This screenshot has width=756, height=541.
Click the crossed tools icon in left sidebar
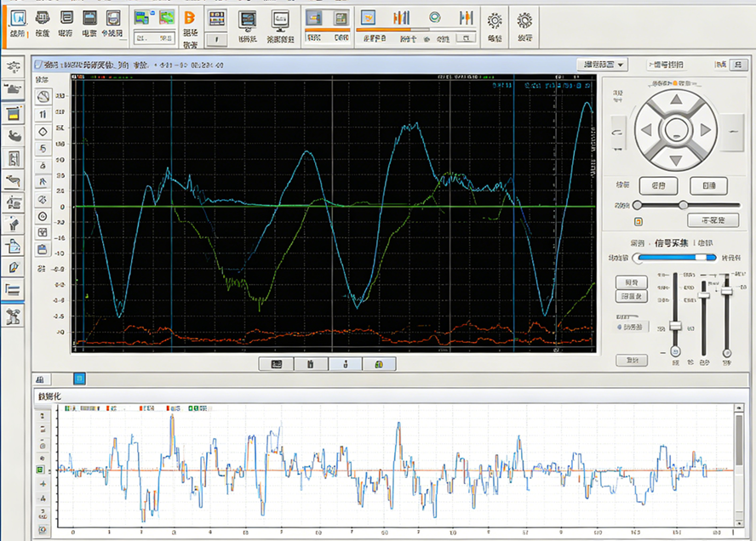click(x=13, y=316)
